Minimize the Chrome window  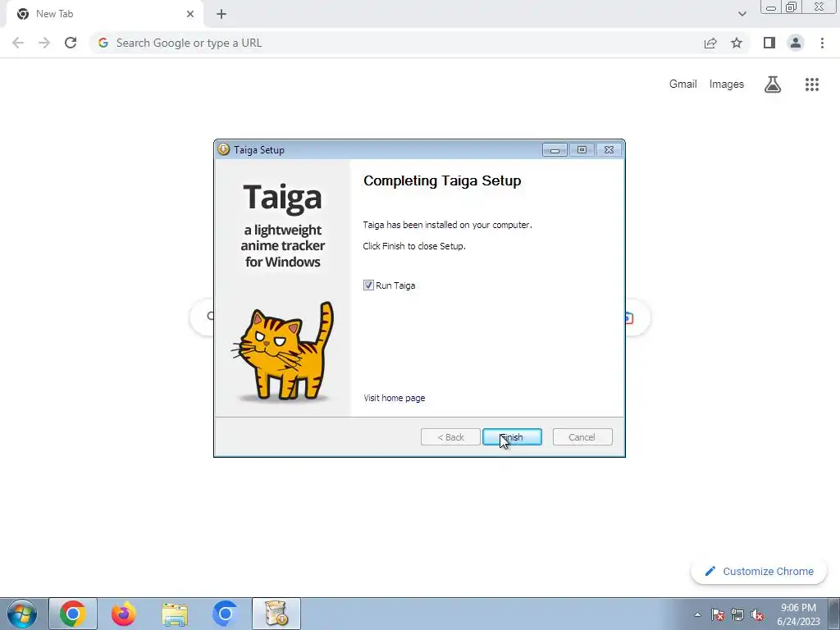click(771, 7)
